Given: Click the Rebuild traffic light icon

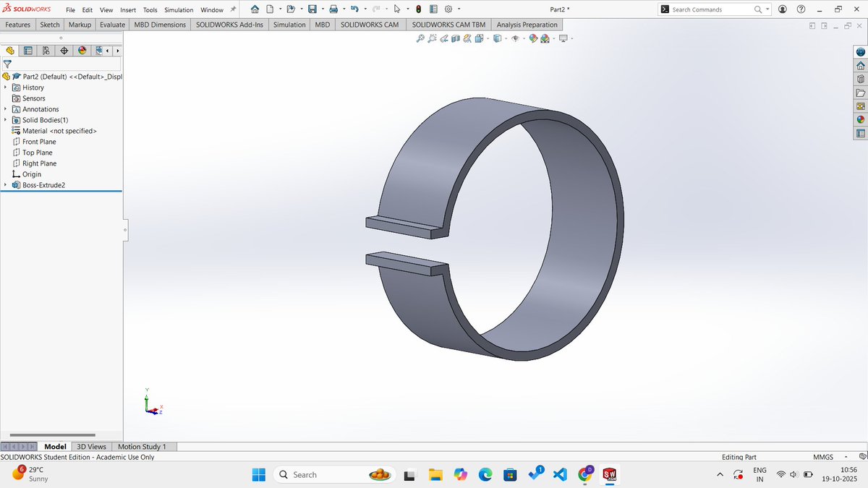Looking at the screenshot, I should pyautogui.click(x=418, y=9).
